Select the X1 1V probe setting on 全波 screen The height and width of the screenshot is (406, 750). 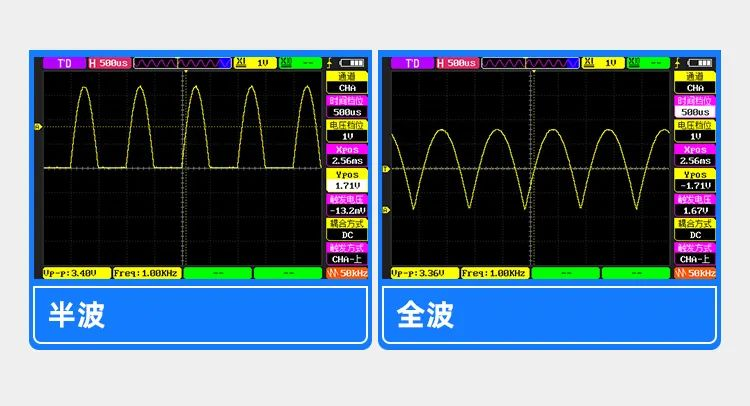[603, 63]
